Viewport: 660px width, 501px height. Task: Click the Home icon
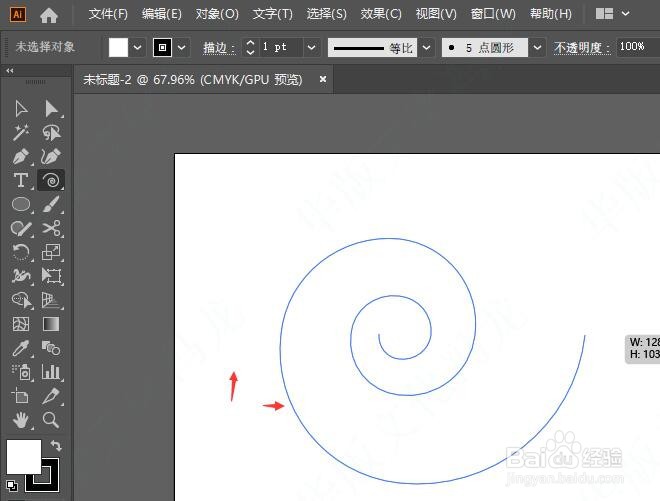coord(49,15)
